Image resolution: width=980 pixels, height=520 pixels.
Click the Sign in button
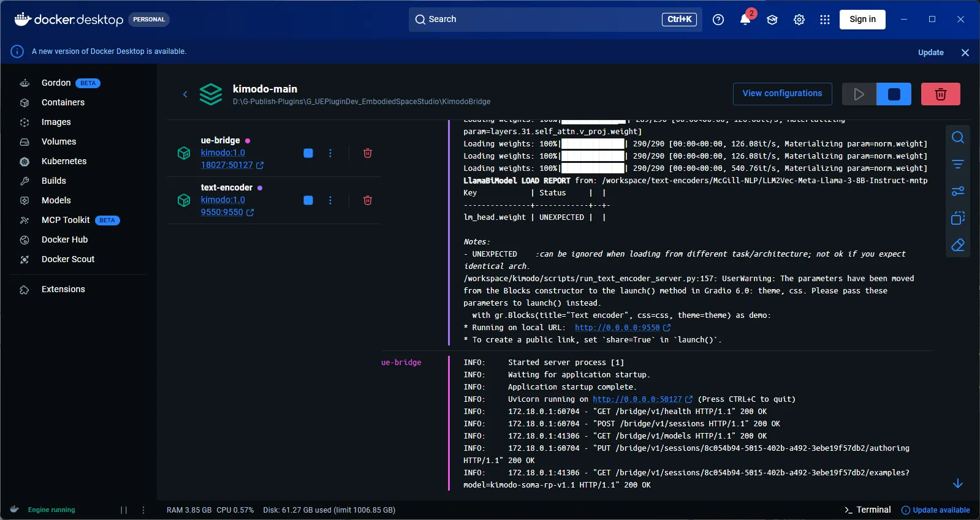coord(862,19)
